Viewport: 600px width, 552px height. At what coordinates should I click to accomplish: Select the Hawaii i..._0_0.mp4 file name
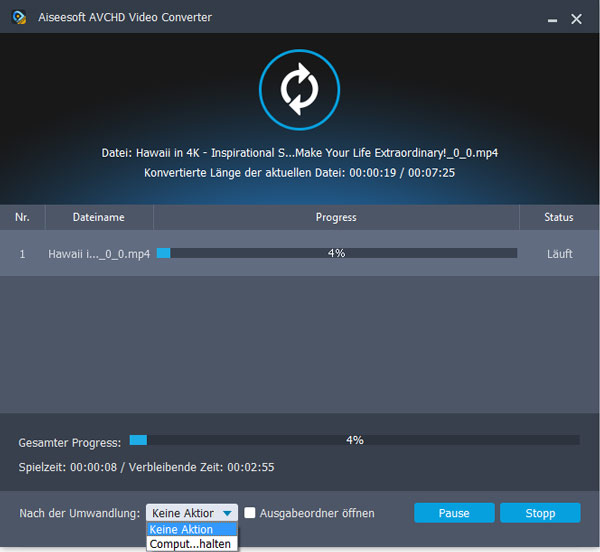99,254
